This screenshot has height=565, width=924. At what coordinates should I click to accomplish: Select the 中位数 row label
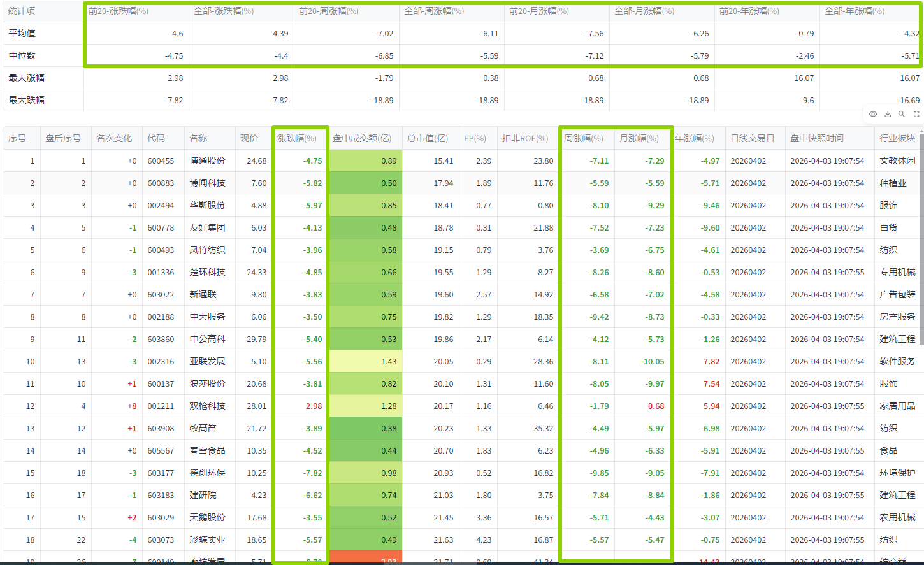click(22, 55)
